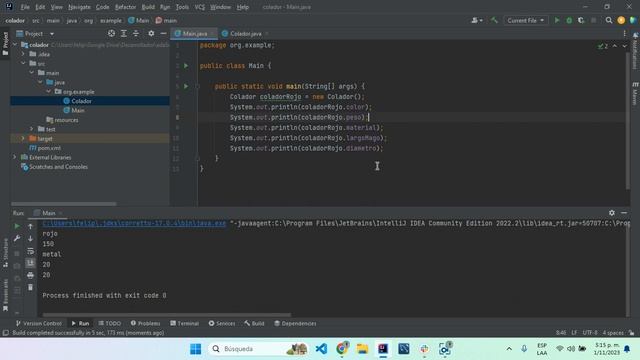This screenshot has height=360, width=640.
Task: Open the VCS menu
Action: 200,7
